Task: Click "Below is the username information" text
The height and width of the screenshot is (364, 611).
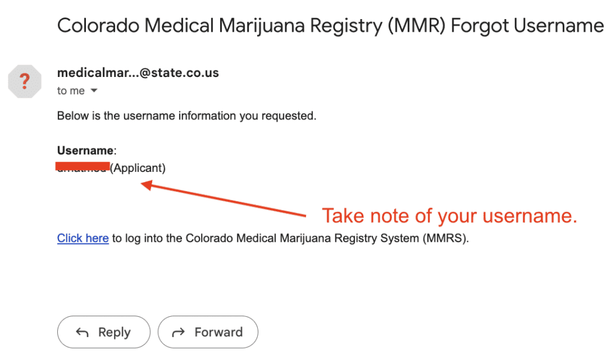Action: (x=187, y=116)
